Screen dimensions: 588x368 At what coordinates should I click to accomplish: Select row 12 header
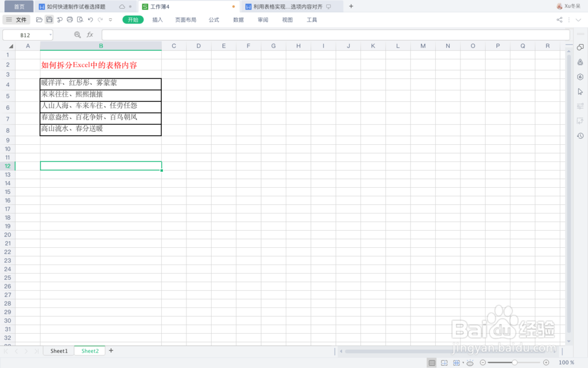(x=8, y=166)
